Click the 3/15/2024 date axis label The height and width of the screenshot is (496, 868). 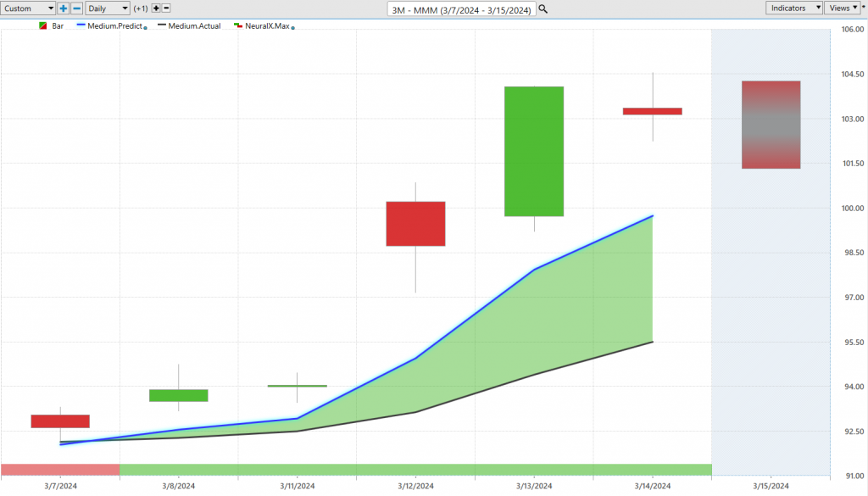click(771, 486)
